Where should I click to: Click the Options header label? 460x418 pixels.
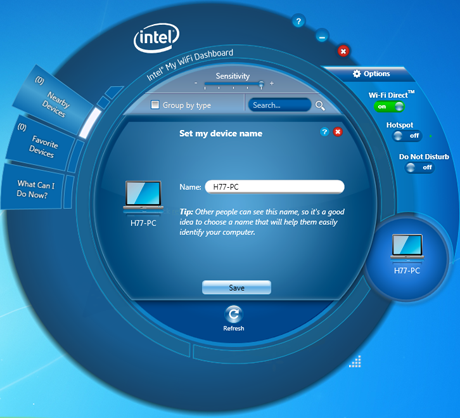(x=377, y=74)
